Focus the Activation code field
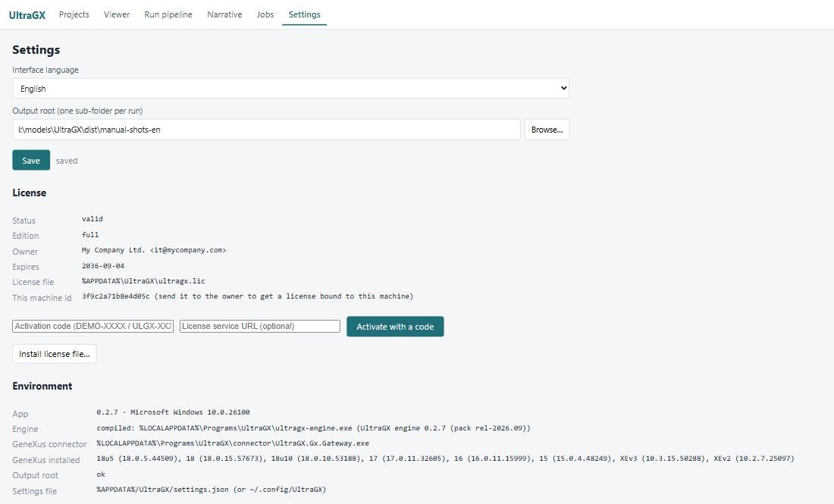 click(93, 326)
